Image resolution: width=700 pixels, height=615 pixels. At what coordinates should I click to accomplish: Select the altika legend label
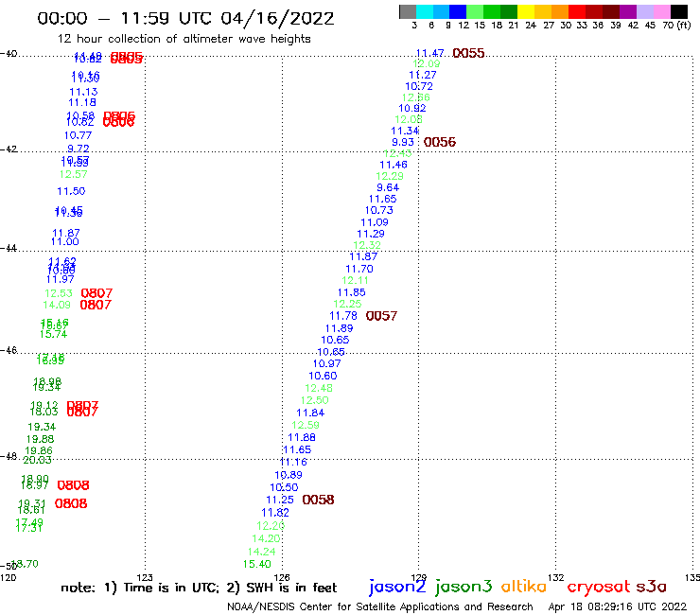pyautogui.click(x=524, y=586)
